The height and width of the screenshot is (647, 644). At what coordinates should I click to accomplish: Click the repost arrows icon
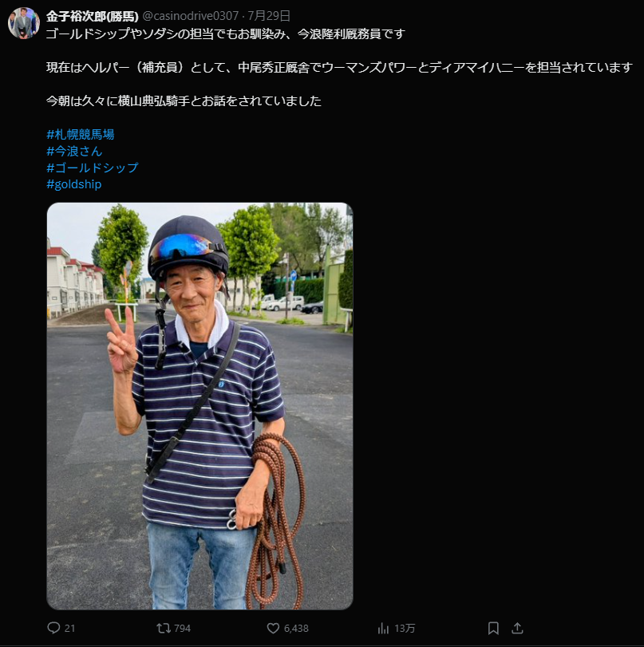(x=164, y=628)
